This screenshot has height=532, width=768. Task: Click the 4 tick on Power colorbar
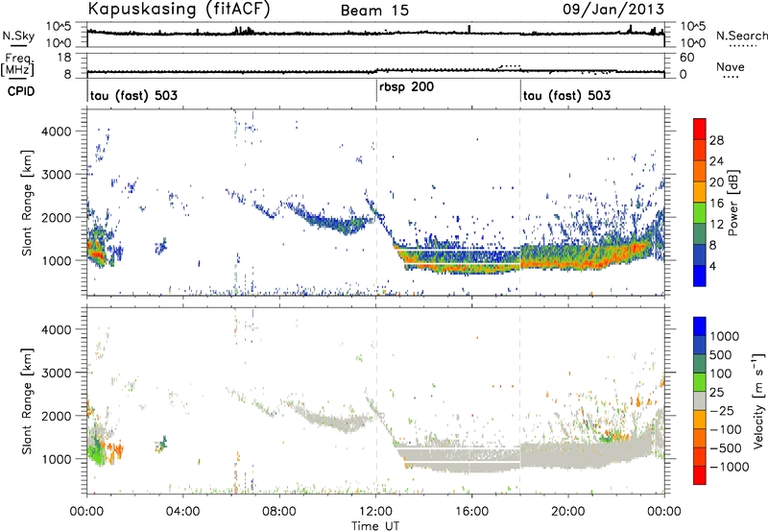tap(712, 267)
